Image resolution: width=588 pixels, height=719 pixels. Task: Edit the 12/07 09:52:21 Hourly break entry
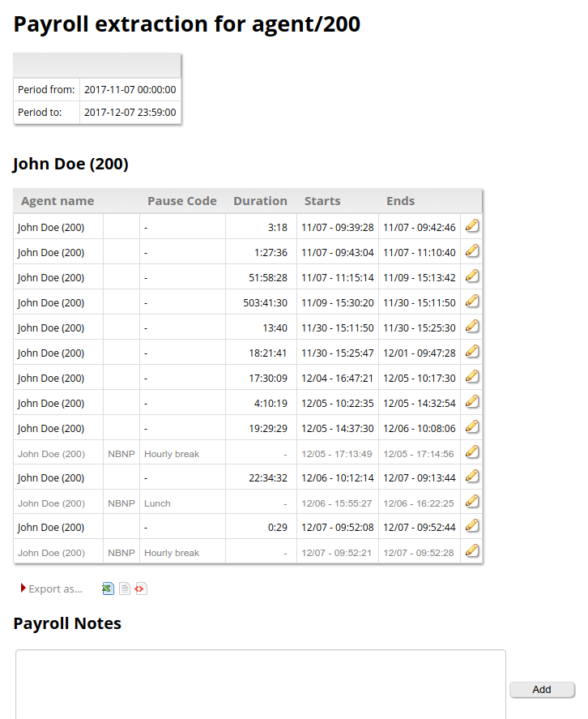point(471,551)
